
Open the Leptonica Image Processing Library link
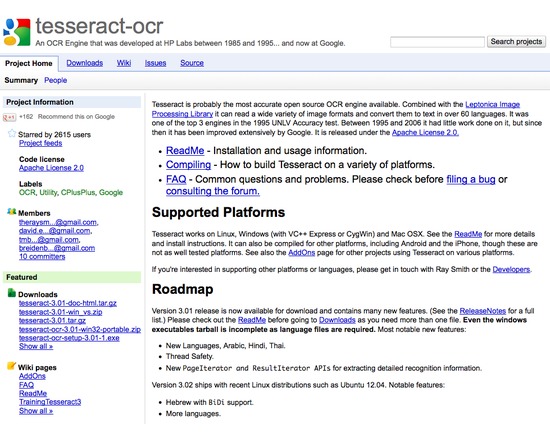click(492, 105)
